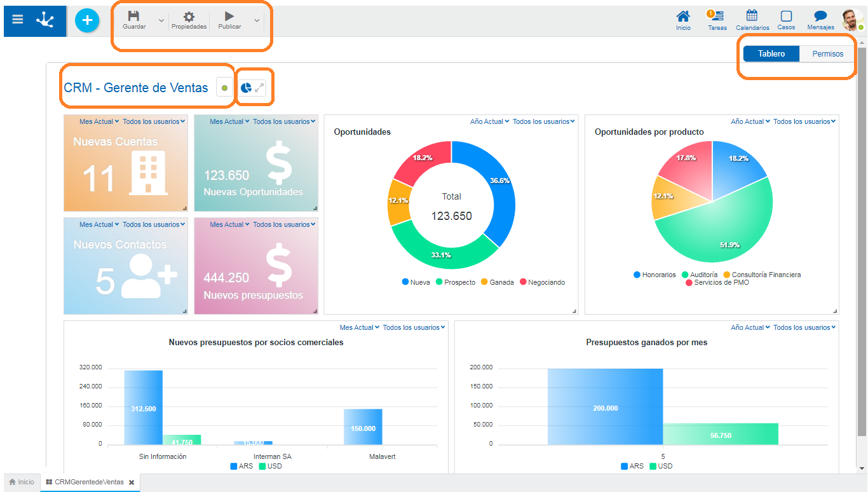868x492 pixels.
Task: Close the CRMGerentedeVentas tab
Action: click(132, 482)
